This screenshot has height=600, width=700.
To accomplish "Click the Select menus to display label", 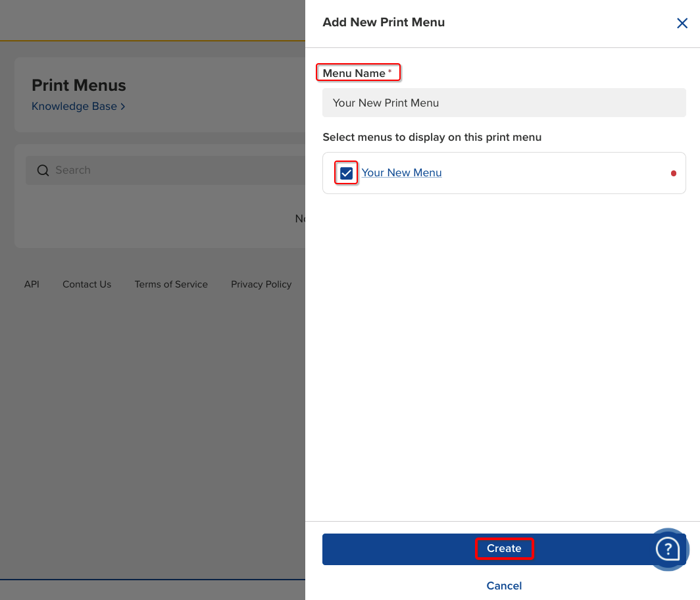I will pyautogui.click(x=432, y=137).
